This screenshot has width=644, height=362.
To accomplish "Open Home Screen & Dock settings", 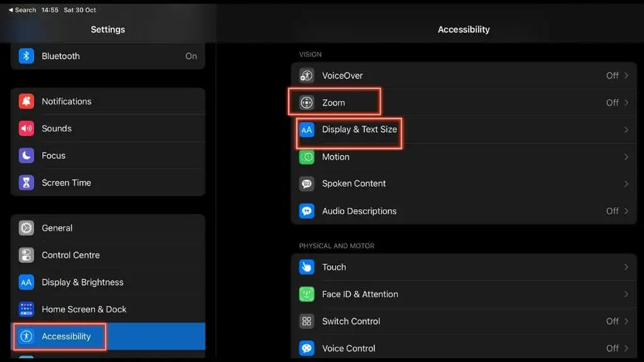I will point(108,309).
